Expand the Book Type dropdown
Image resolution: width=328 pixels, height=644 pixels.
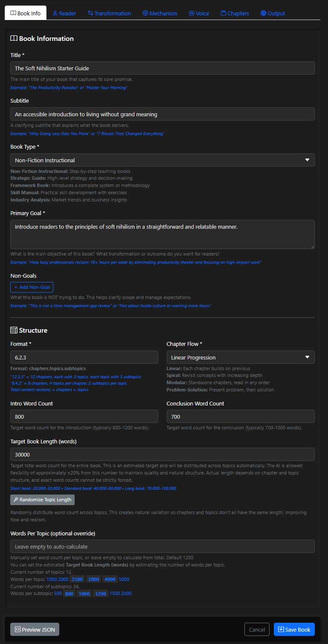162,160
